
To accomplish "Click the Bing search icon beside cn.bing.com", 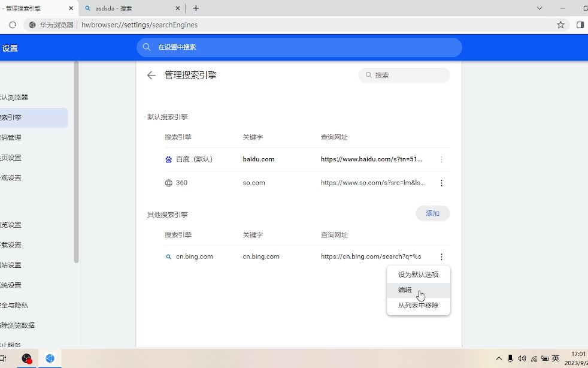I will tap(168, 256).
